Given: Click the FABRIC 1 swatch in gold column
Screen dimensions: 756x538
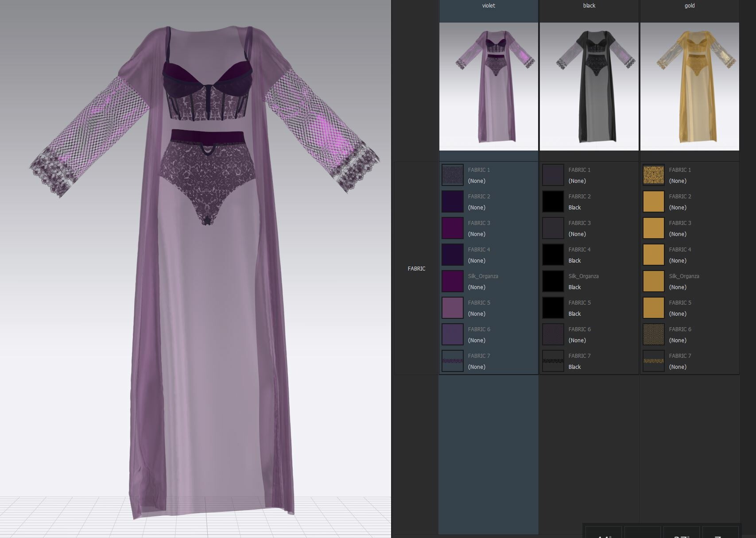Looking at the screenshot, I should [x=654, y=175].
